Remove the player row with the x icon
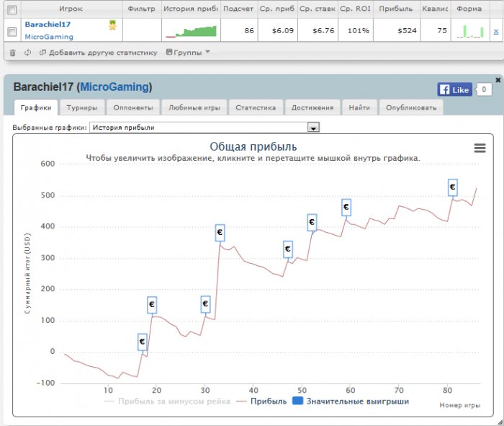504x426 pixels. coord(495,32)
